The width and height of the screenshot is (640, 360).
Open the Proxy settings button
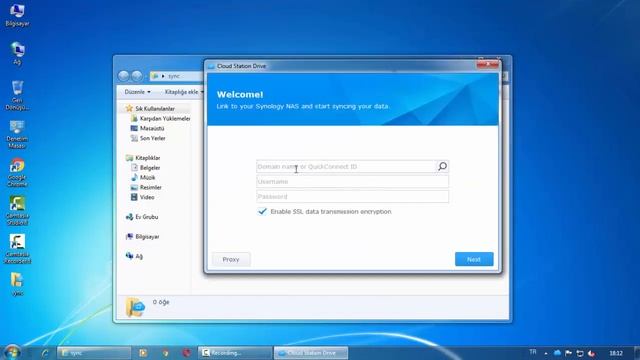(x=231, y=259)
